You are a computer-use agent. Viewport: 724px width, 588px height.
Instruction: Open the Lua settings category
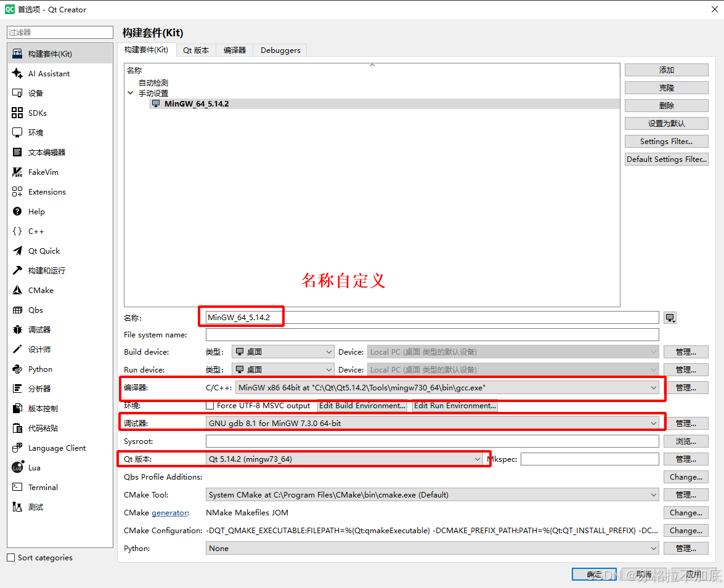pos(34,468)
